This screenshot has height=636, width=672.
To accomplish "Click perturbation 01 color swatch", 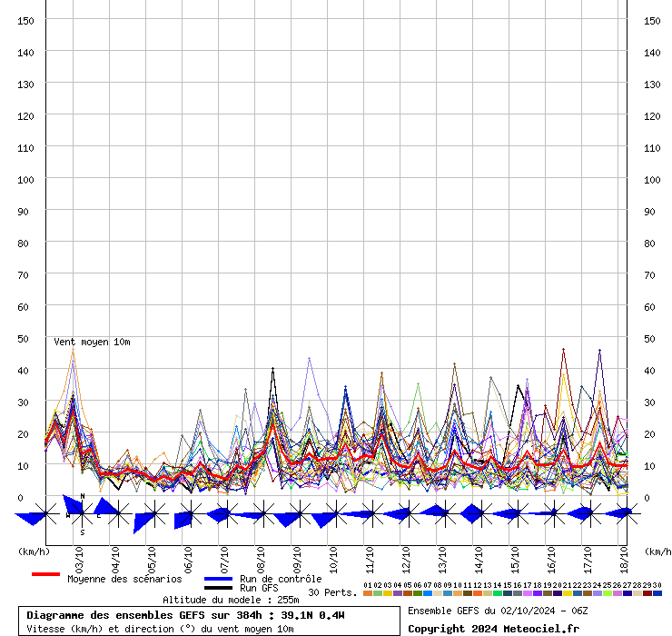I will tap(368, 593).
